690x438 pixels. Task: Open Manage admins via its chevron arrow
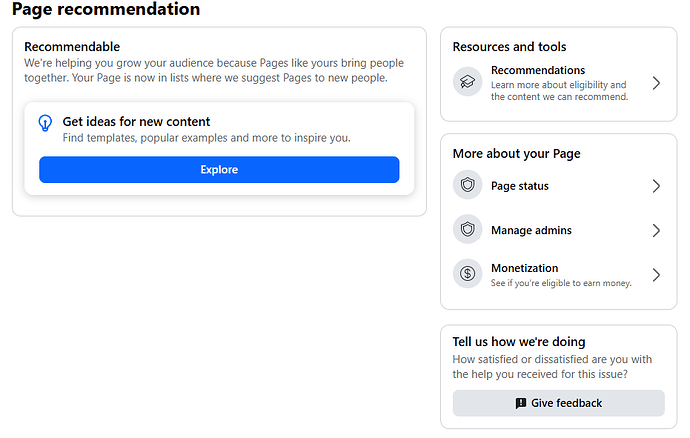656,230
